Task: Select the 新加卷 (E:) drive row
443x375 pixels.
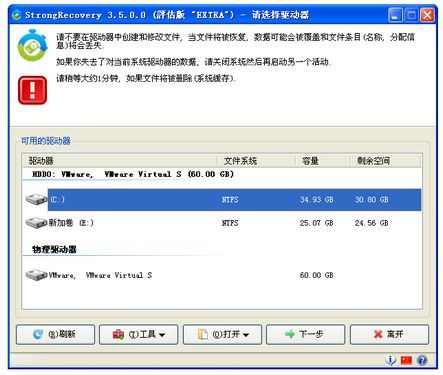Action: [222, 223]
